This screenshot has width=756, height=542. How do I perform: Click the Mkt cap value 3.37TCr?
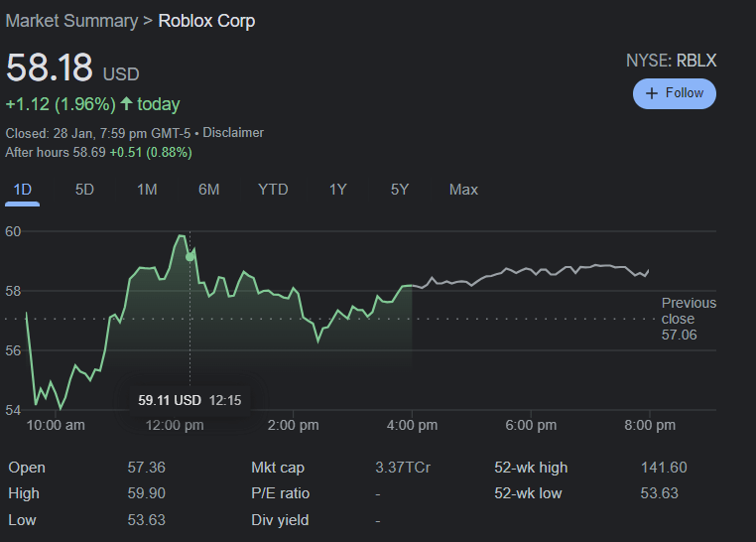403,468
